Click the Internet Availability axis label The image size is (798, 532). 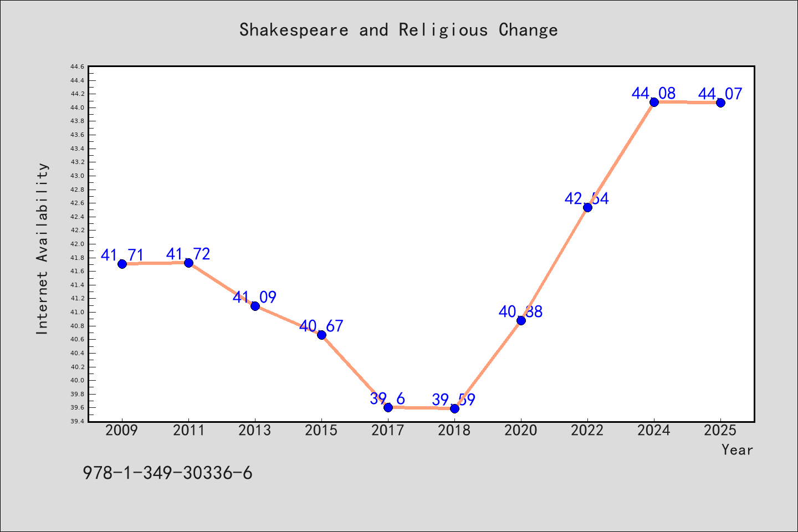coord(43,248)
